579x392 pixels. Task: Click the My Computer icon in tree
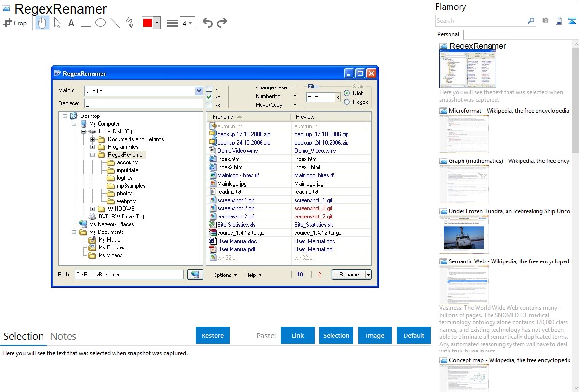tap(84, 124)
